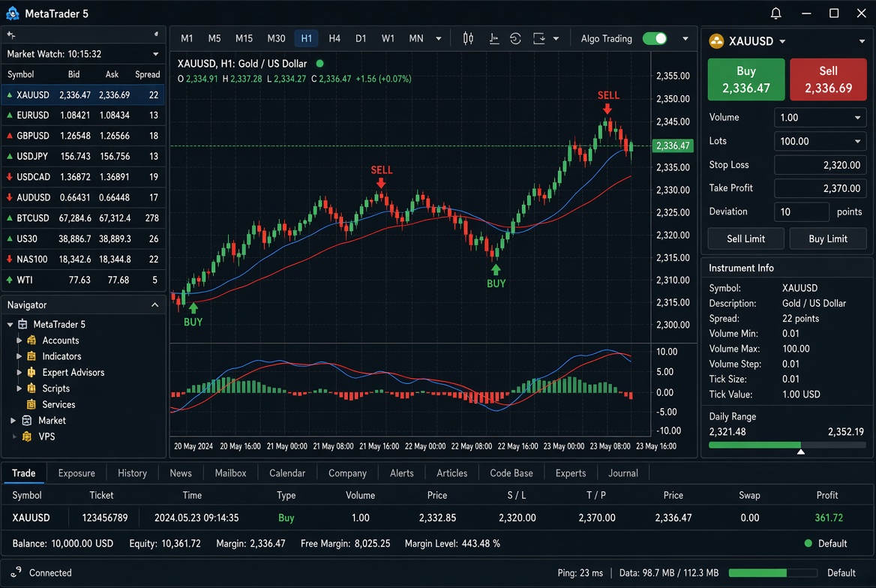
Task: Click the Daily Range slider bar
Action: [x=787, y=445]
